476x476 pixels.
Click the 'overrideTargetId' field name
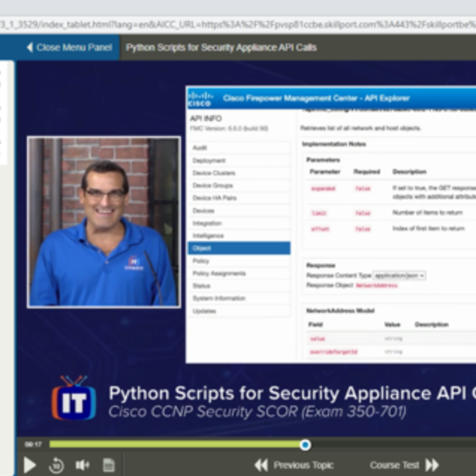click(334, 352)
